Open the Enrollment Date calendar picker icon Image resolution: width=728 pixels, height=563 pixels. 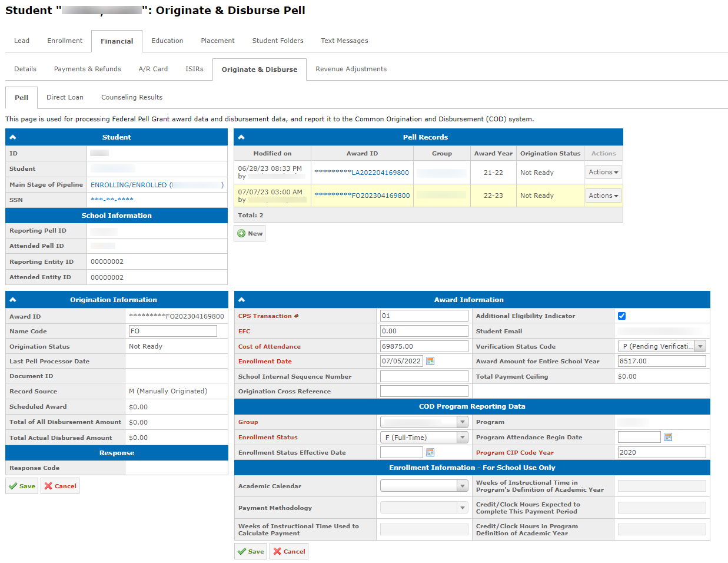(x=430, y=361)
